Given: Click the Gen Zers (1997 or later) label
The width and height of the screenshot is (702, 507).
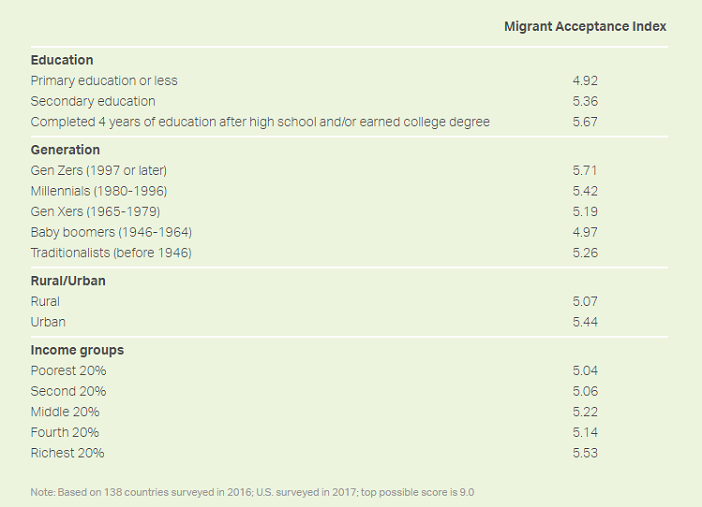Looking at the screenshot, I should pos(98,170).
